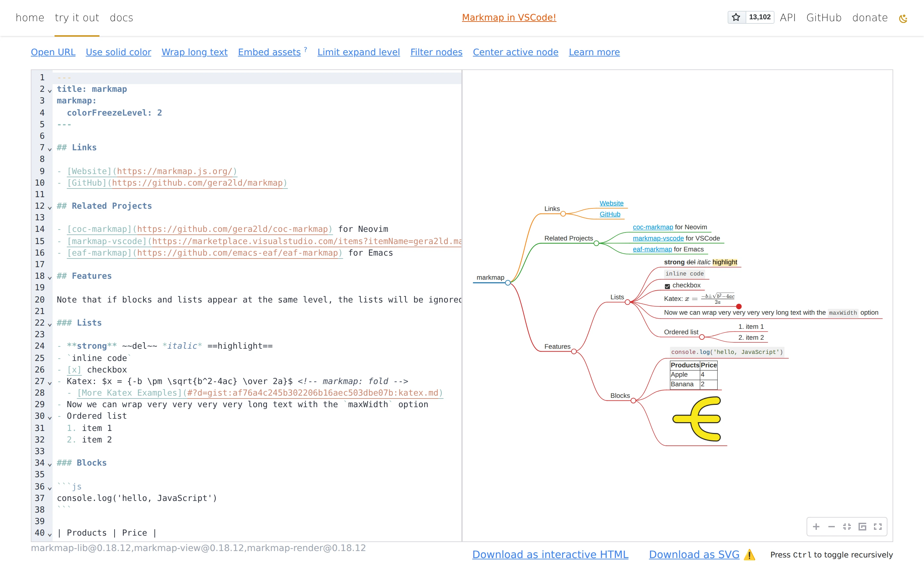Open the home navigation item
This screenshot has height=578, width=924.
pyautogui.click(x=30, y=18)
